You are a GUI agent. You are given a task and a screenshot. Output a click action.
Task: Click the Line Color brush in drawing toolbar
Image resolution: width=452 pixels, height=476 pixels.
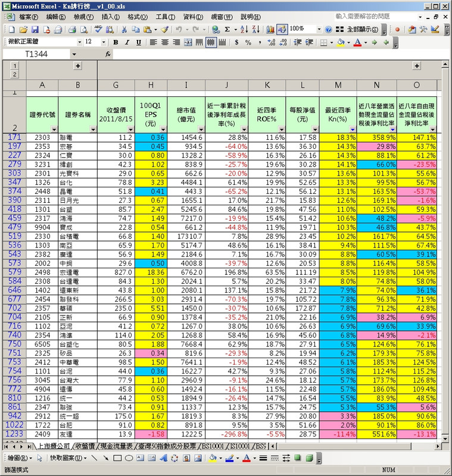tap(230, 458)
